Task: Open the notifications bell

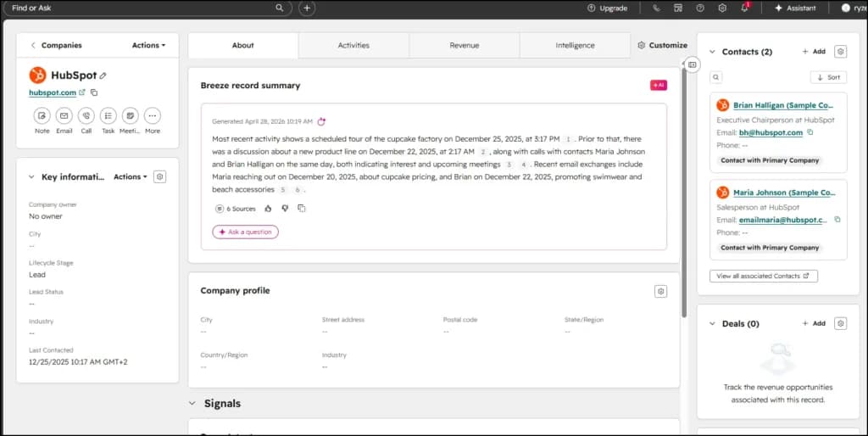Action: pos(744,8)
